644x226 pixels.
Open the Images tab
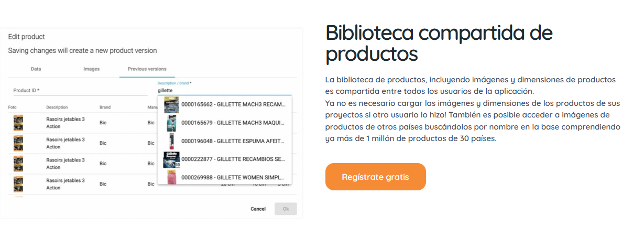[91, 69]
